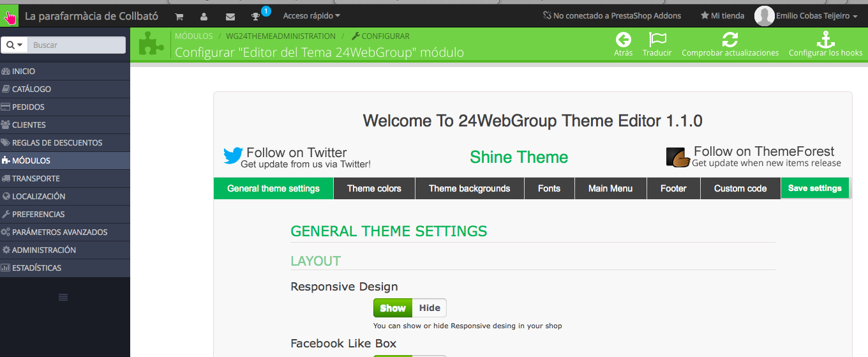868x357 pixels.
Task: Click La parafarmàcia de Collbató shop name
Action: tap(91, 15)
